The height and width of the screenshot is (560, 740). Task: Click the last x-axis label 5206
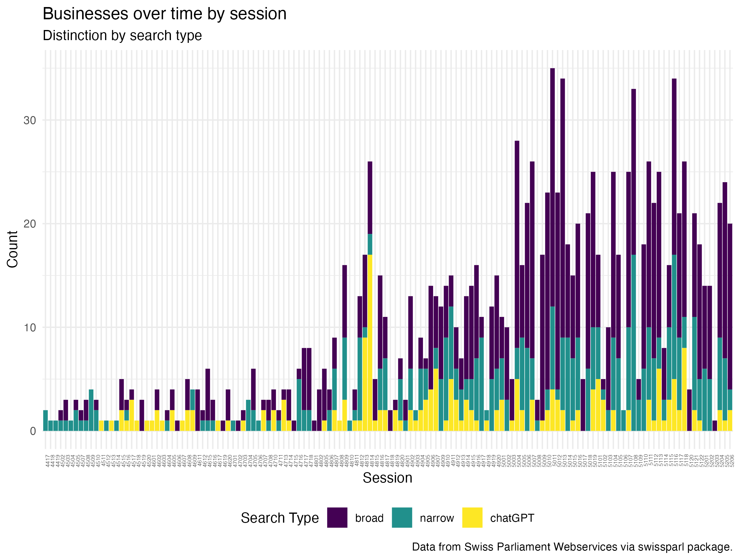coord(732,460)
